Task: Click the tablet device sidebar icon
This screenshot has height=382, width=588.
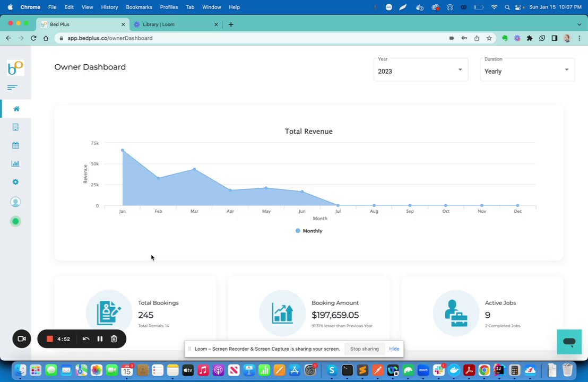Action: 15,127
